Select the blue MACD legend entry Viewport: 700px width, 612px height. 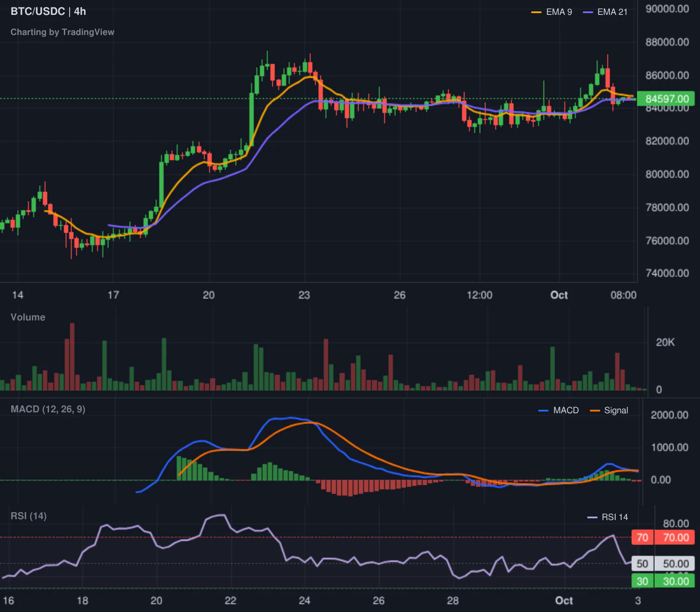pyautogui.click(x=559, y=410)
